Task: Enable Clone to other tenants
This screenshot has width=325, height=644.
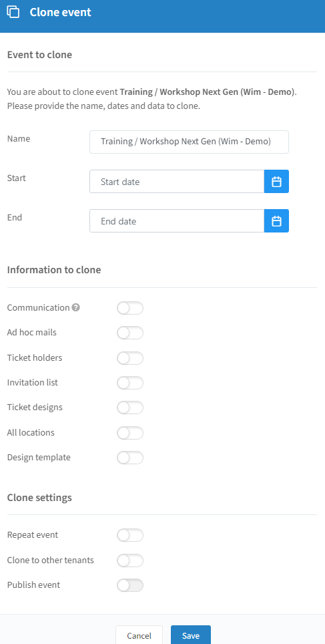Action: pos(130,560)
